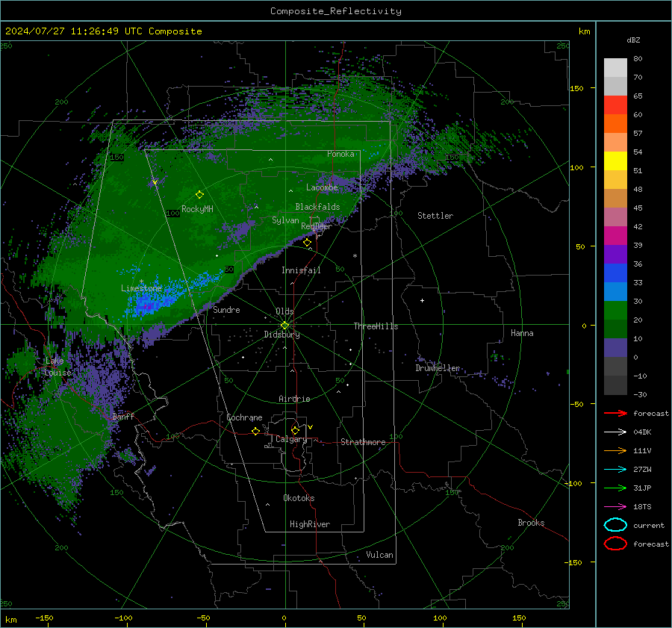Select the white 04DK arrow legend icon

(x=615, y=432)
